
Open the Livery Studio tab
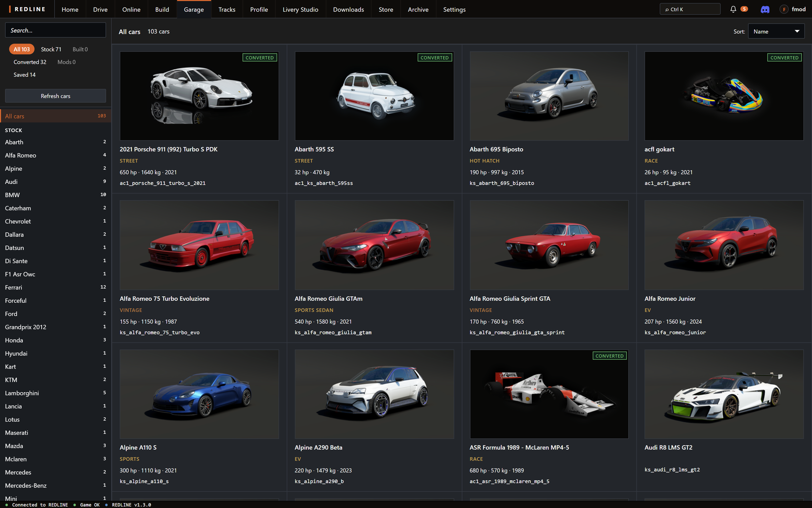(300, 9)
